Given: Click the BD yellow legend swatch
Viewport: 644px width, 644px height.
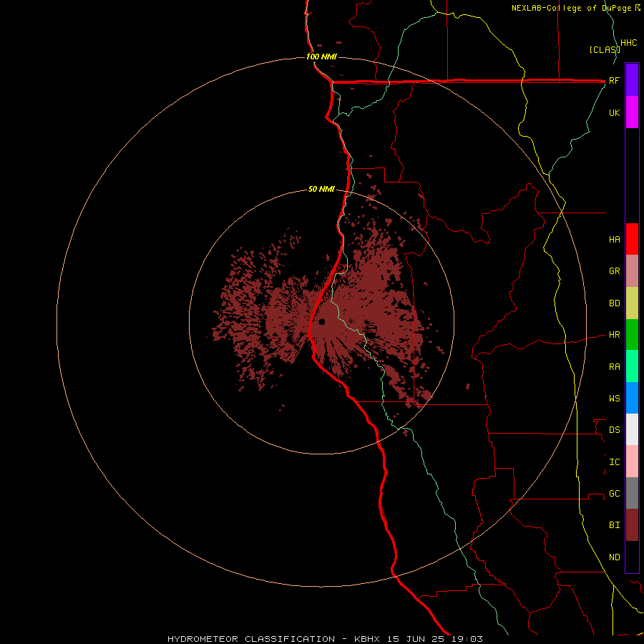Looking at the screenshot, I should [632, 303].
